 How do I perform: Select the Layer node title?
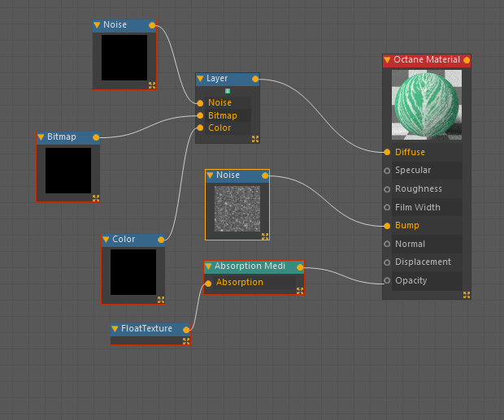217,78
